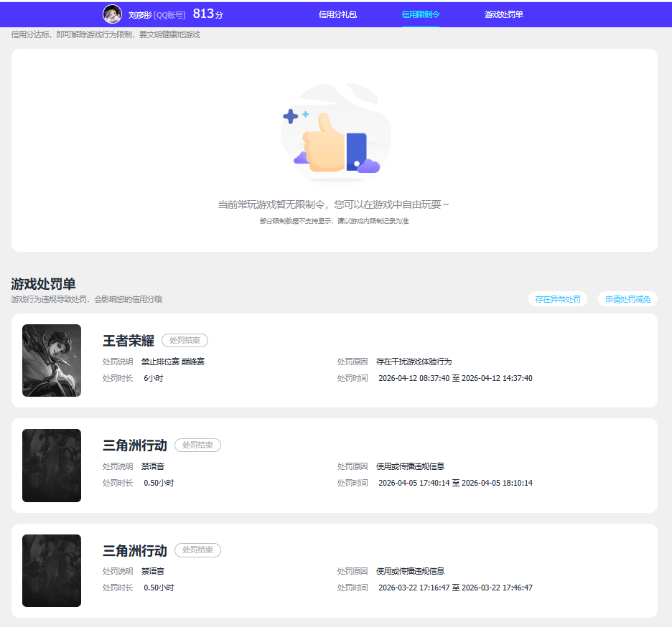This screenshot has height=627, width=672.
Task: Click the 三角洲行动 title of the 03-22 penalty
Action: coord(135,551)
